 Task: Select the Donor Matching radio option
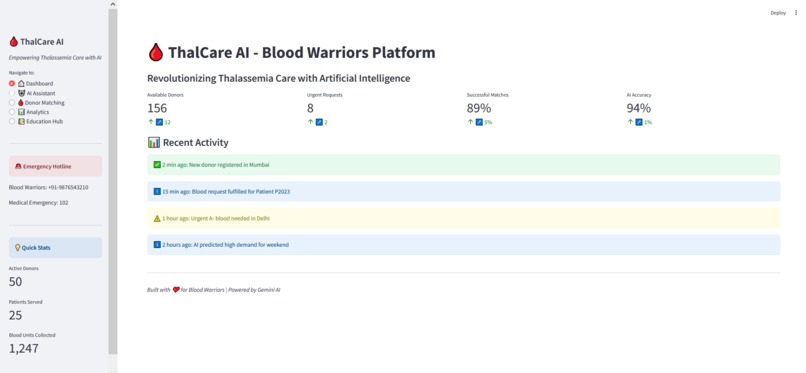pyautogui.click(x=12, y=103)
